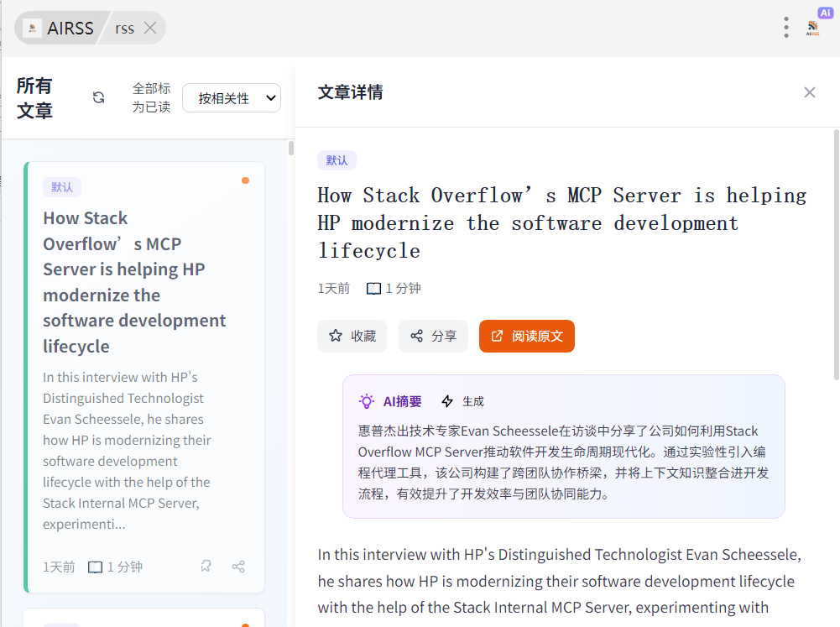Click the 分享 share button

433,336
